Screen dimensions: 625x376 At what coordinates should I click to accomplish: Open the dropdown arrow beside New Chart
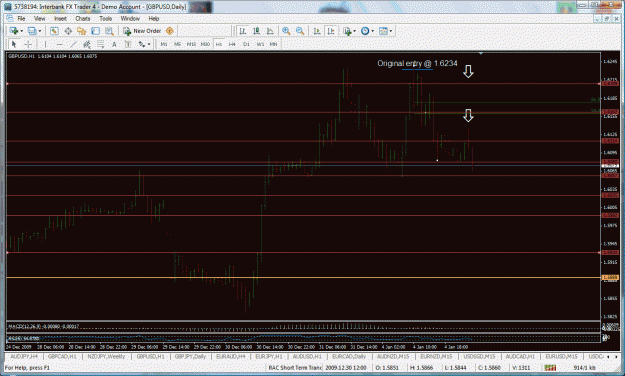click(x=21, y=31)
